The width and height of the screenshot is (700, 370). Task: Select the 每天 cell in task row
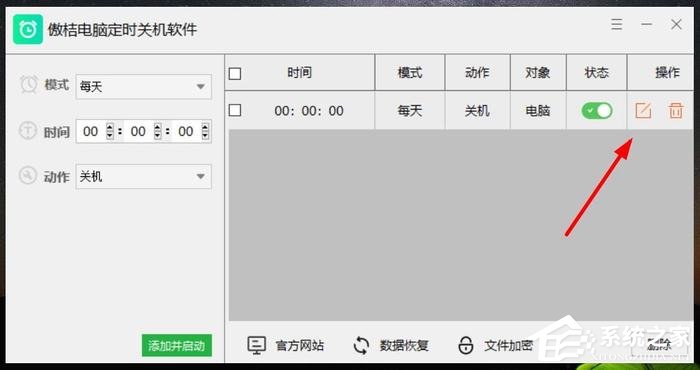[x=410, y=111]
